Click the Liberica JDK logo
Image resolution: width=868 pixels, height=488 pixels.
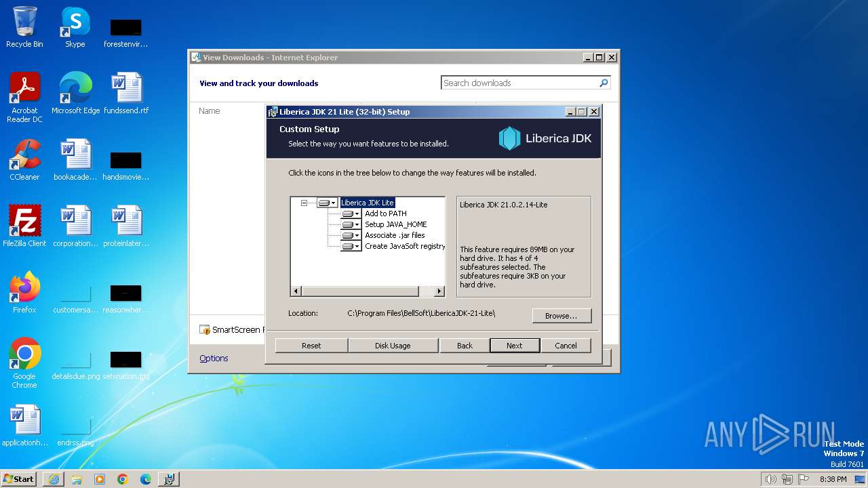click(545, 138)
